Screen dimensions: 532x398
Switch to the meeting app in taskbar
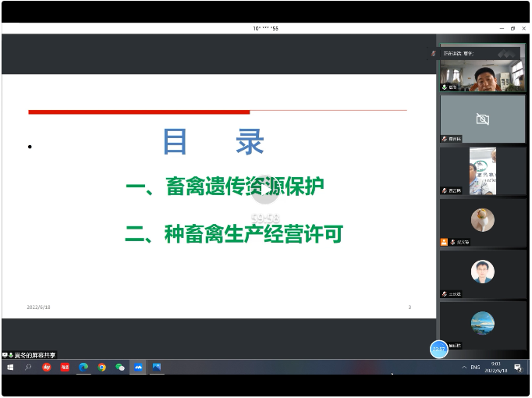[x=138, y=368]
